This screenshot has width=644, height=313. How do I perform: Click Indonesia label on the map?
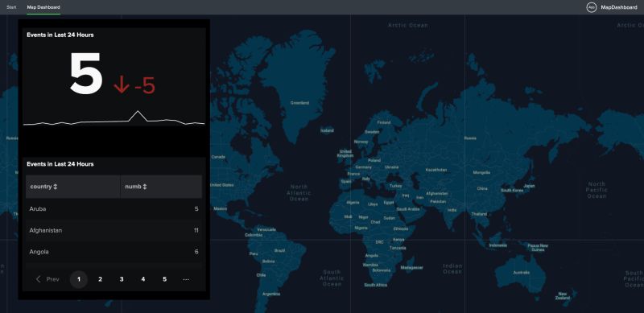coord(498,245)
